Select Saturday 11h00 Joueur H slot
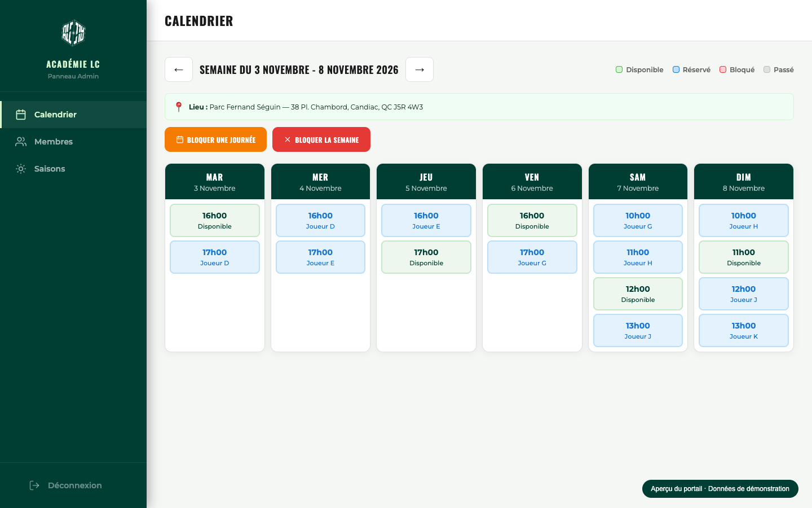 click(x=638, y=257)
